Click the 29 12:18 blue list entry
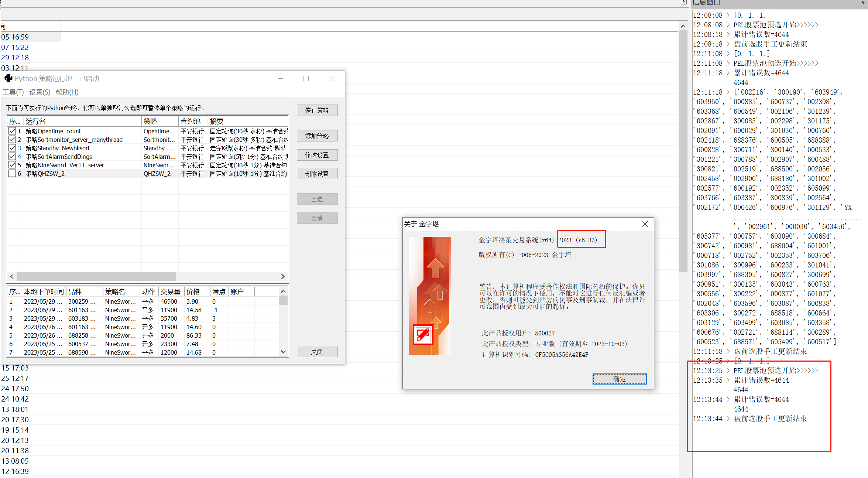 pyautogui.click(x=15, y=58)
